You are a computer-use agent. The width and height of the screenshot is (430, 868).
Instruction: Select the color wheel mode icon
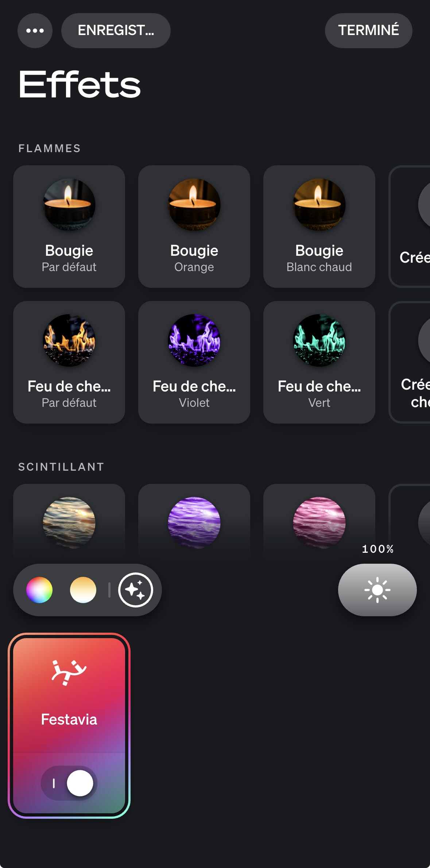tap(39, 590)
